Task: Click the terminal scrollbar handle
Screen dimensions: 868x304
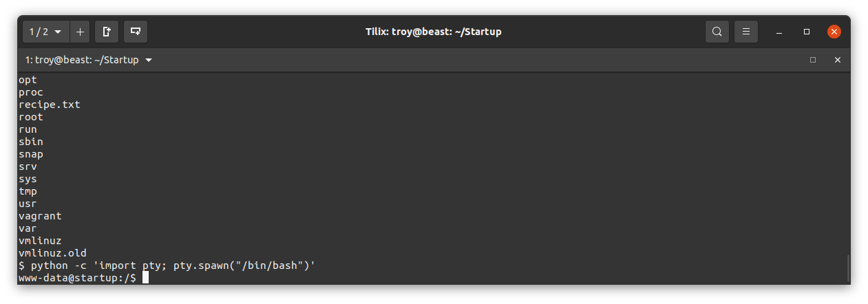Action: (848, 268)
